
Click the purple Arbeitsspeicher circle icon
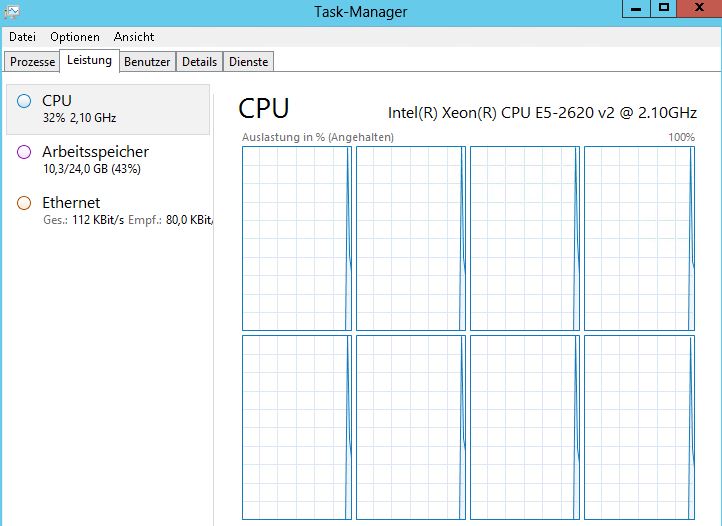coord(24,152)
